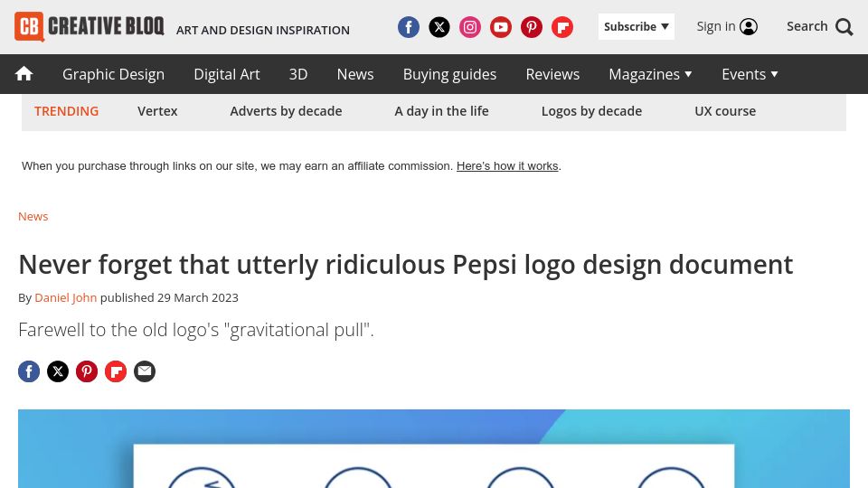
Task: Visit Creative Bloq's Facebook page in header
Action: pos(409,27)
